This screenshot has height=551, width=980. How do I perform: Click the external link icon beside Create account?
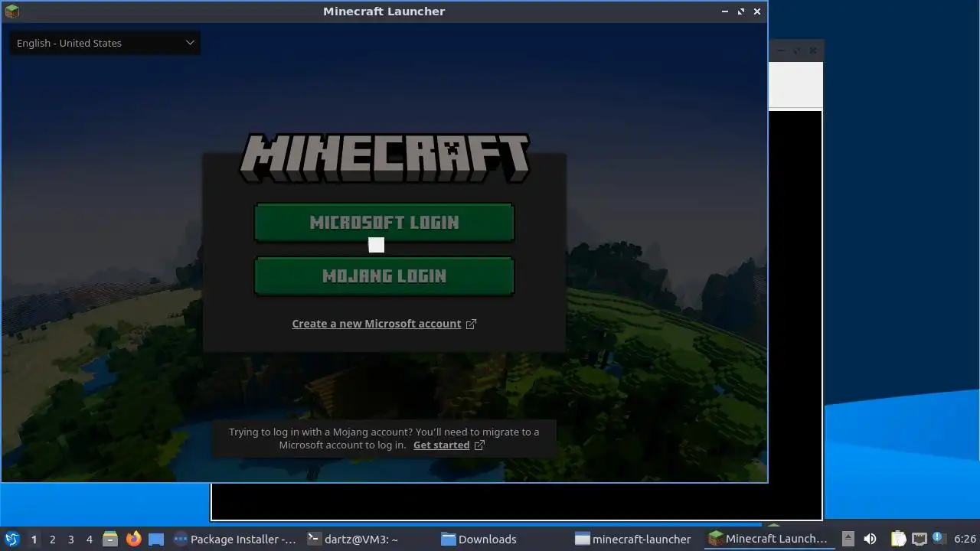click(x=471, y=324)
